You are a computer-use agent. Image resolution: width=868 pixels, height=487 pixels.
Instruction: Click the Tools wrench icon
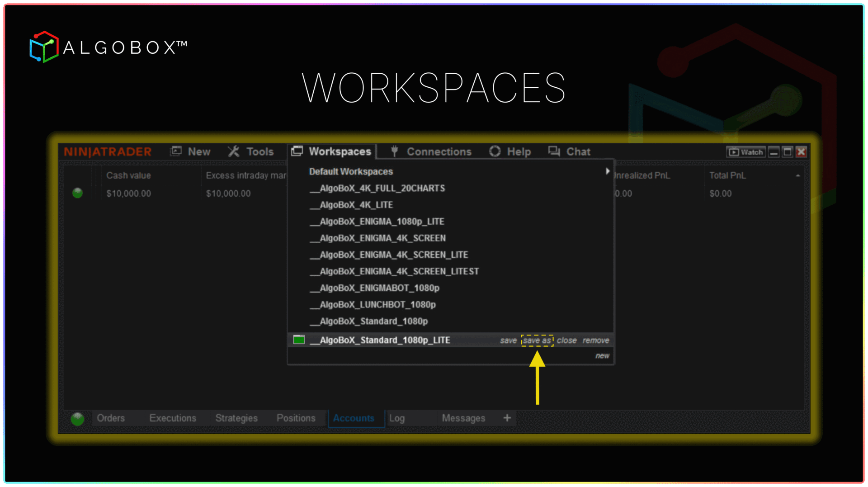pos(233,151)
